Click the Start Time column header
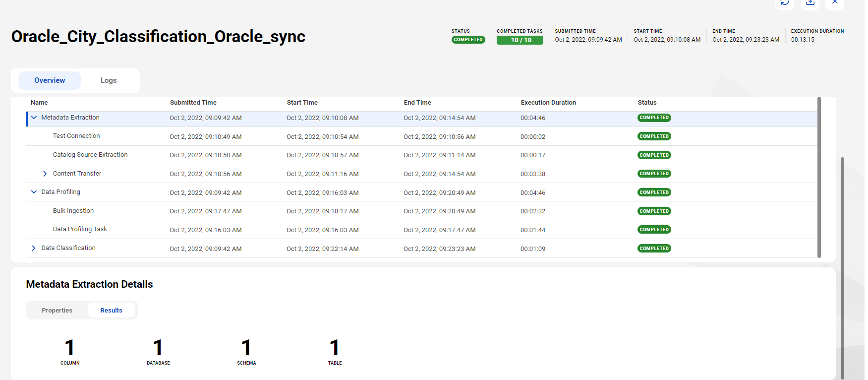The image size is (868, 380). pyautogui.click(x=302, y=103)
